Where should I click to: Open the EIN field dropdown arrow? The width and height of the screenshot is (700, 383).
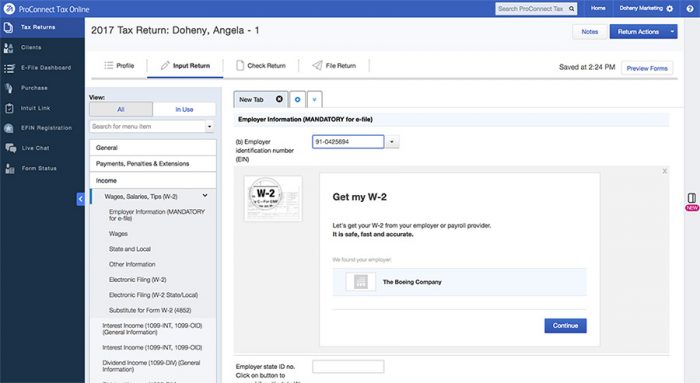392,142
